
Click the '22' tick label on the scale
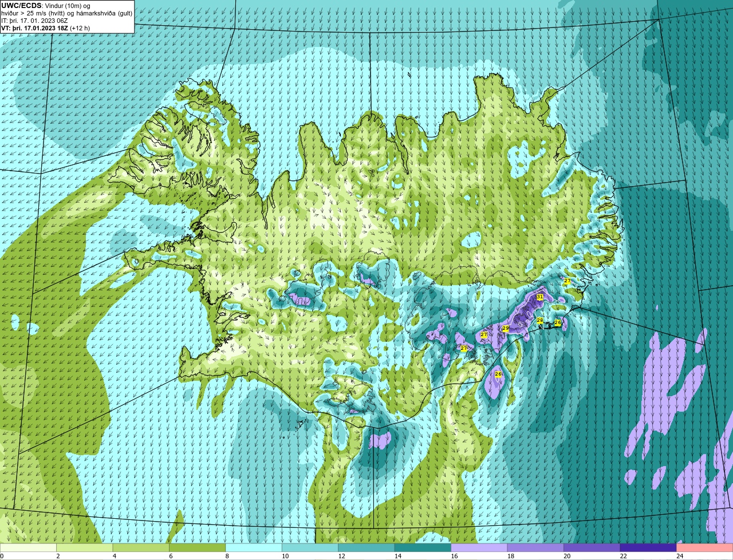[624, 556]
